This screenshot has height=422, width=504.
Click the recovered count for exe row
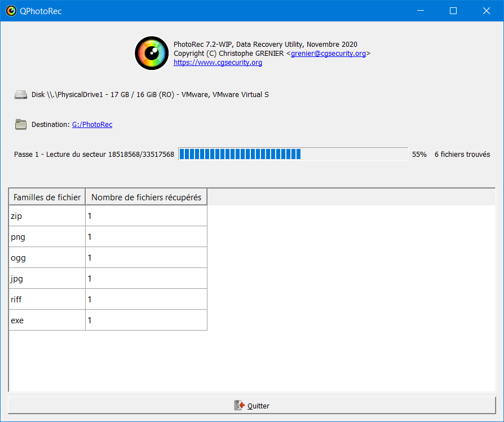click(146, 320)
